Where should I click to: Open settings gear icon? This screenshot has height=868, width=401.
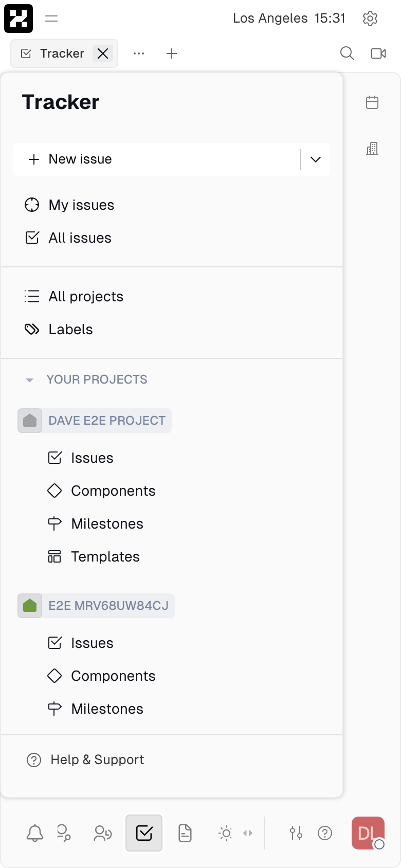click(x=370, y=19)
